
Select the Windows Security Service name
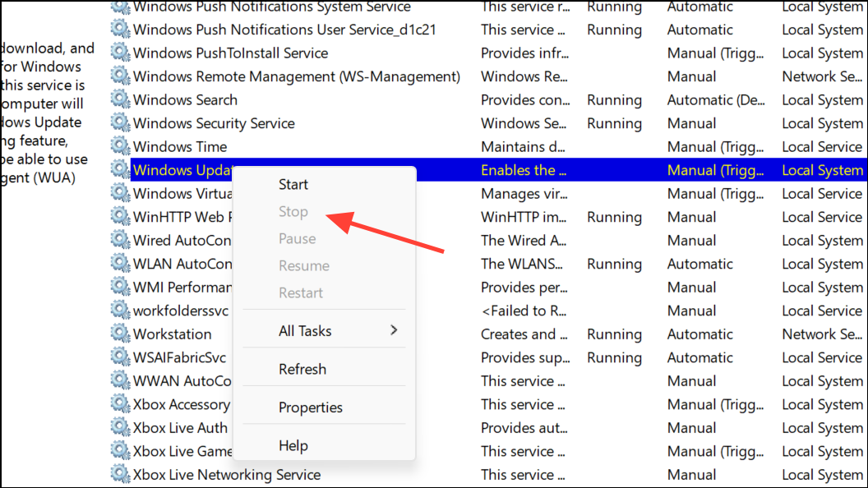click(214, 123)
